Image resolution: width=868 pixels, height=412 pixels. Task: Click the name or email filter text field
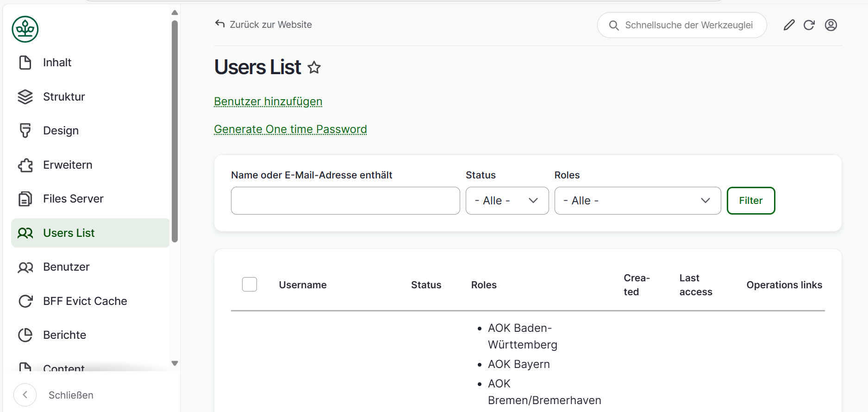[345, 201]
